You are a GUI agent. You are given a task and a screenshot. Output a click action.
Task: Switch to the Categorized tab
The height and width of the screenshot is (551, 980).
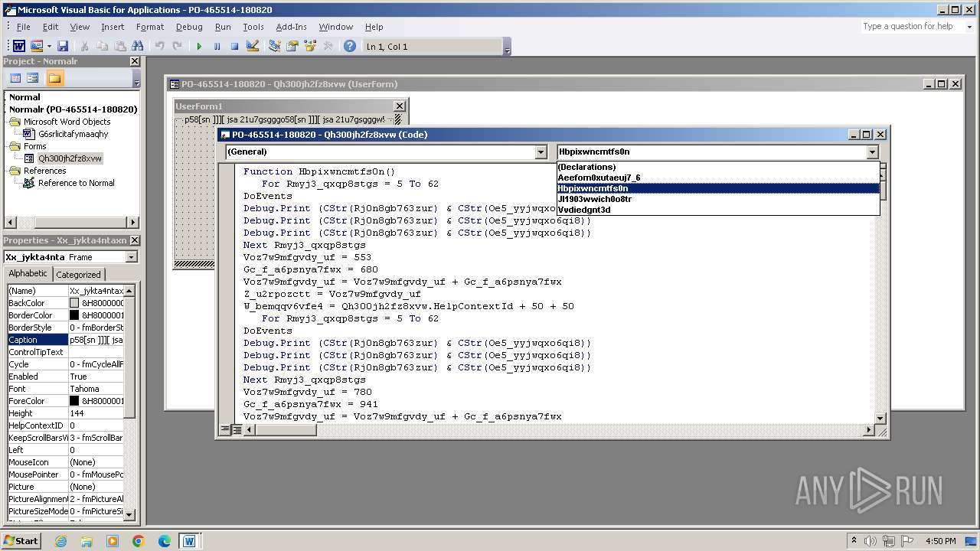(x=78, y=275)
